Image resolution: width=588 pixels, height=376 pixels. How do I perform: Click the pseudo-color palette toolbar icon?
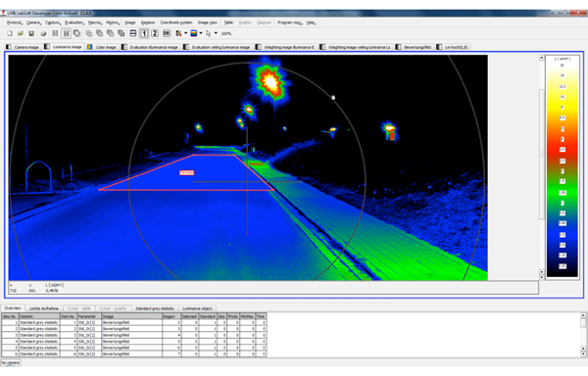[194, 33]
